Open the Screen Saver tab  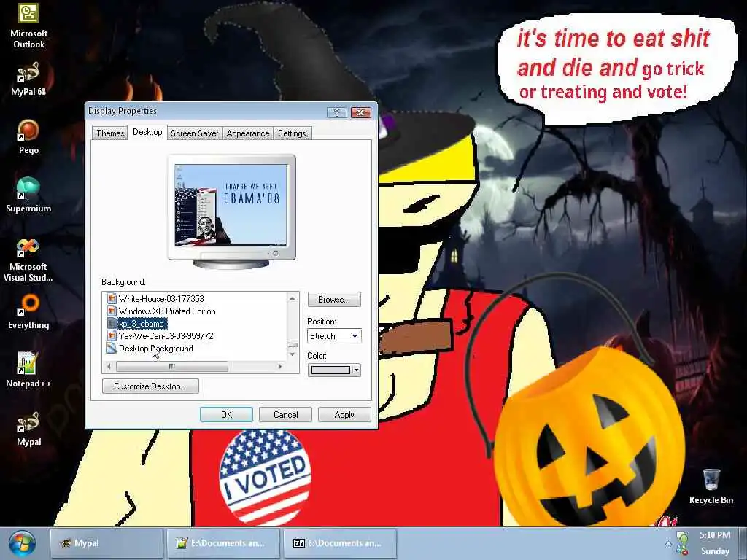(x=194, y=133)
